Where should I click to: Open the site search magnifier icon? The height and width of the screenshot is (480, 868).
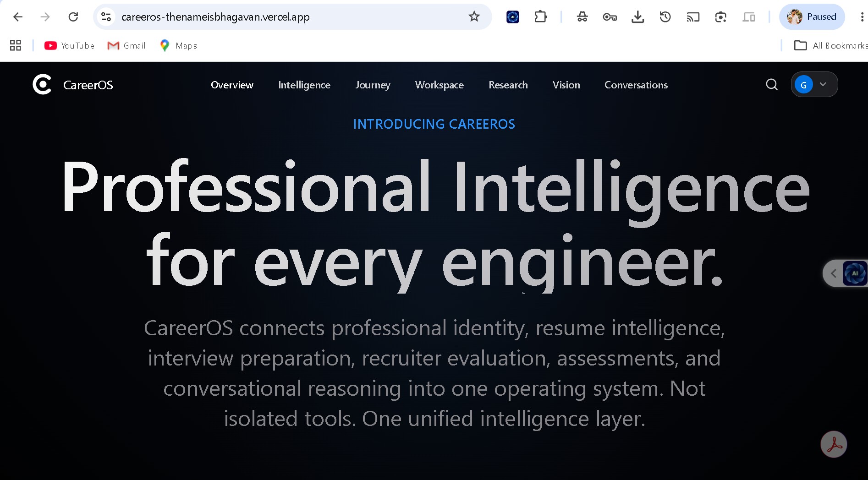click(772, 85)
